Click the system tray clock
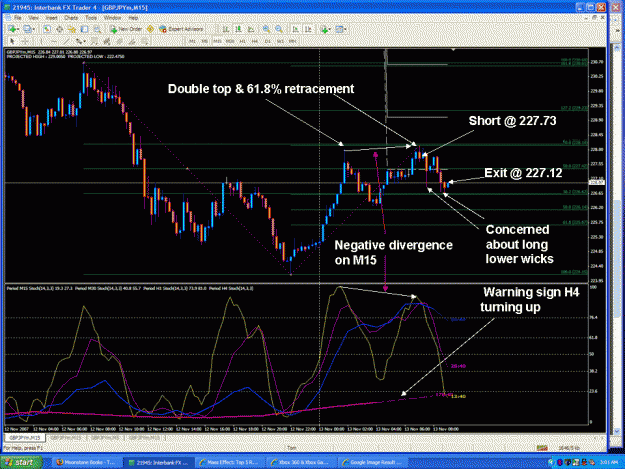 coord(611,462)
